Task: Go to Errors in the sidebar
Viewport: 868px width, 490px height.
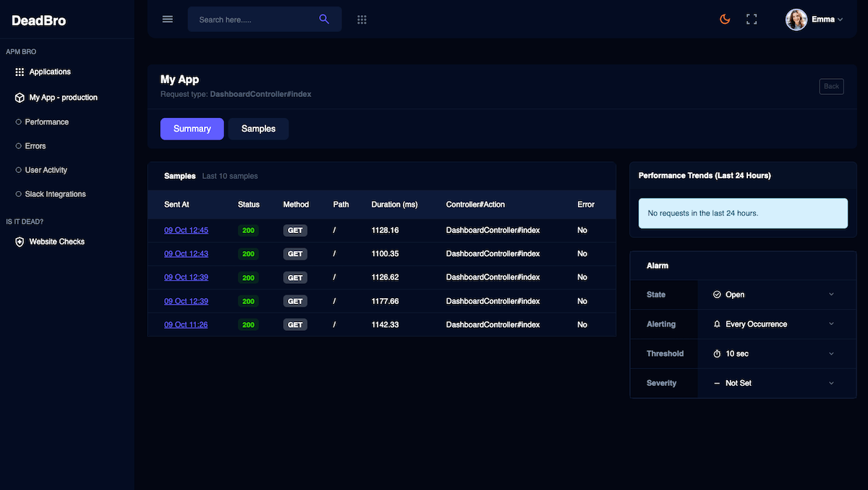Action: [x=35, y=146]
